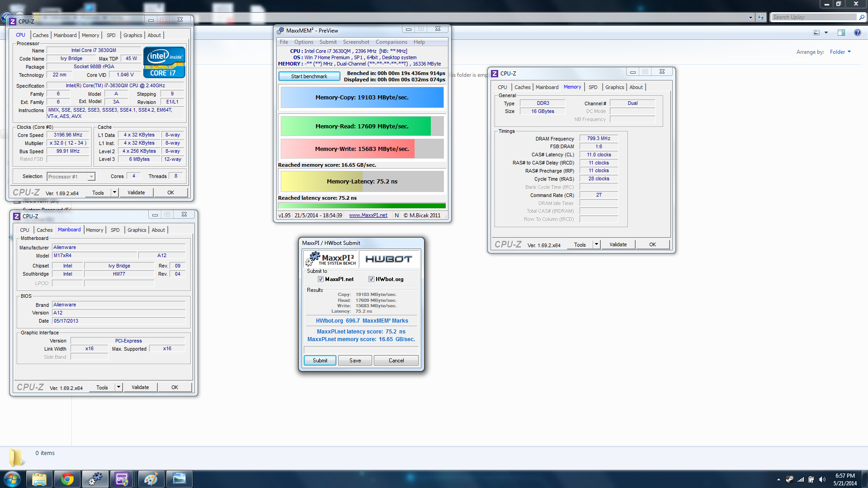Launch Google Chrome from taskbar
This screenshot has width=868, height=488.
coord(67,479)
